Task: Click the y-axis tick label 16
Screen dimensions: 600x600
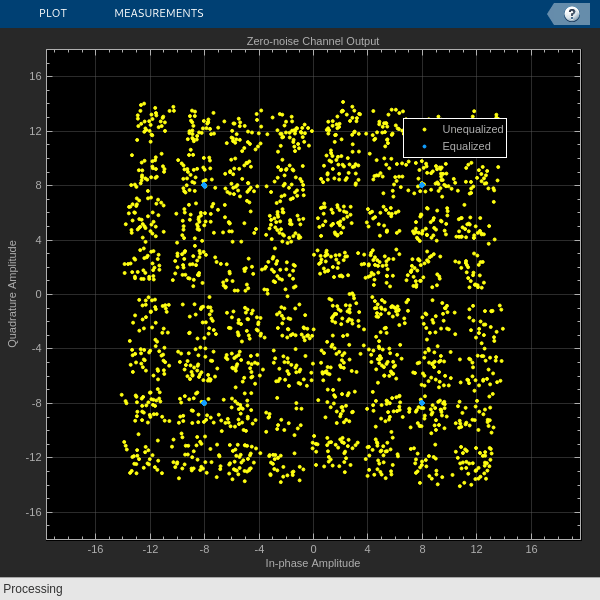Action: pos(35,77)
